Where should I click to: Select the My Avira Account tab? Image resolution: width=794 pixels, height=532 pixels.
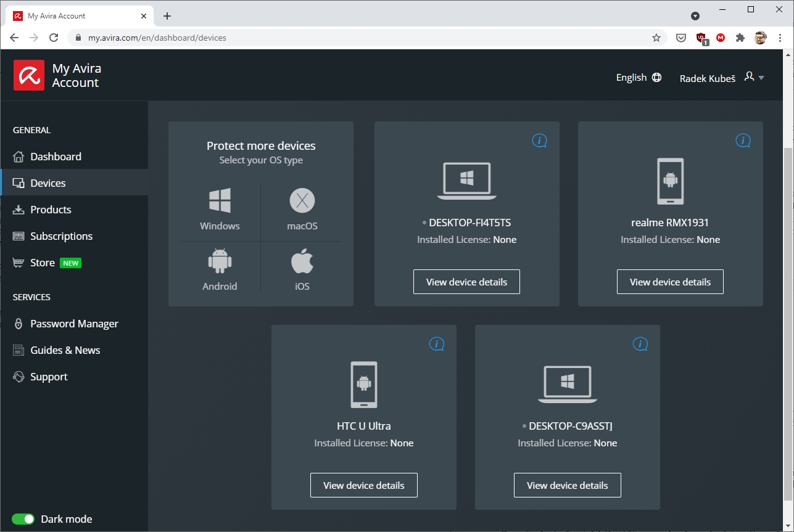(81, 16)
